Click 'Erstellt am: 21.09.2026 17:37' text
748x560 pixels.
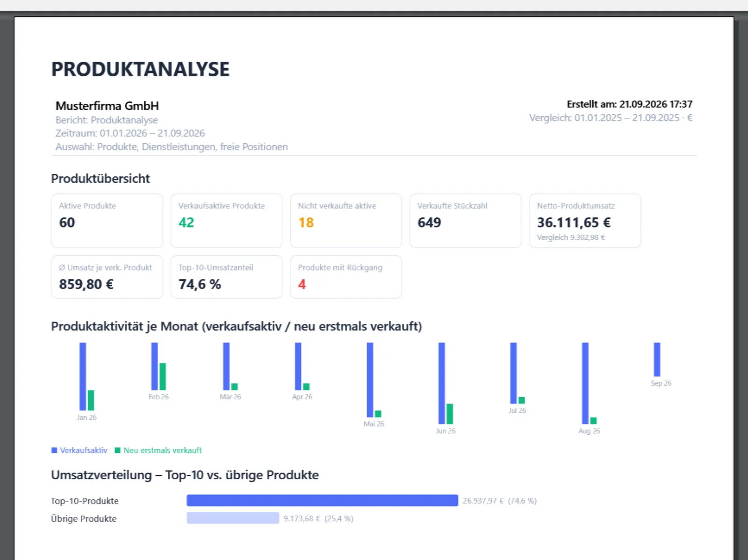coord(629,104)
